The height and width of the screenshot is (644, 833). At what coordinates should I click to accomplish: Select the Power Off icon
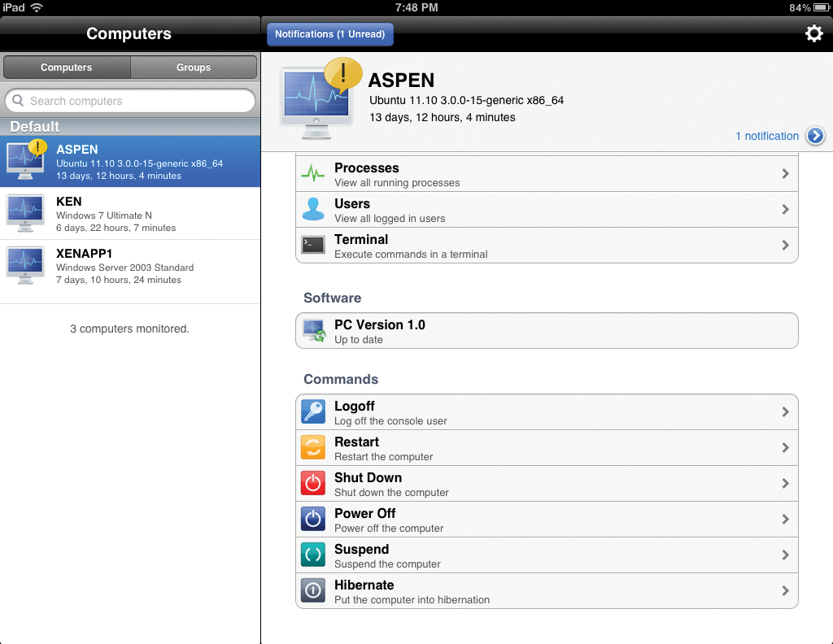313,519
